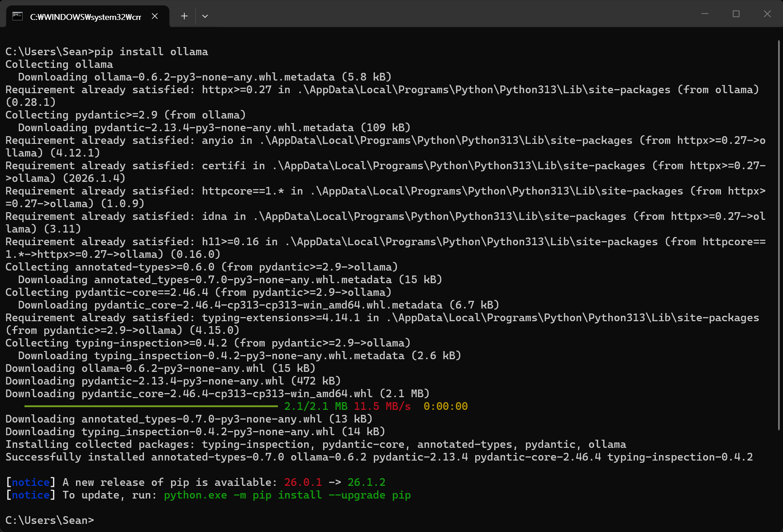The height and width of the screenshot is (532, 783).
Task: Click 'Downloading pydantic_core-2.46.4-cp313-cp313-win_amd64.whl (2.1 MB)' line
Action: 217,394
